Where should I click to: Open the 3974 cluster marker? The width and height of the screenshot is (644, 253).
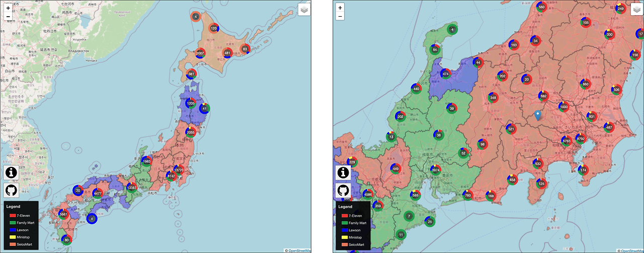tap(436, 170)
